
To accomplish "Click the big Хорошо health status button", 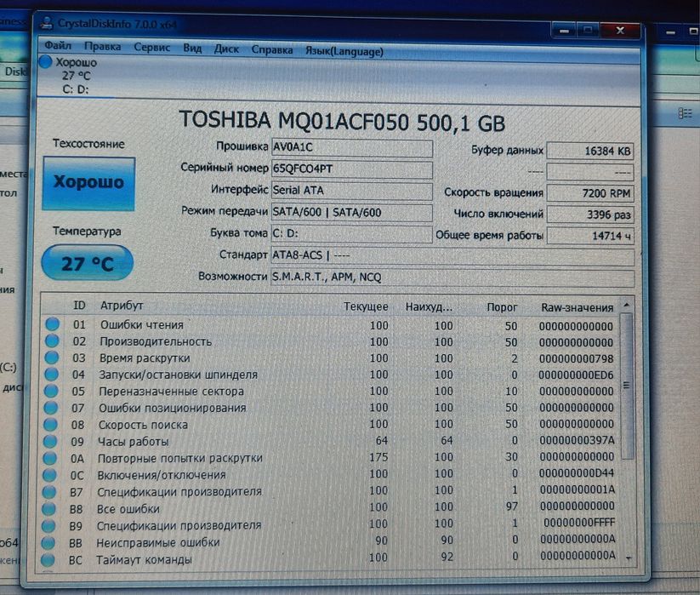I will pos(88,183).
